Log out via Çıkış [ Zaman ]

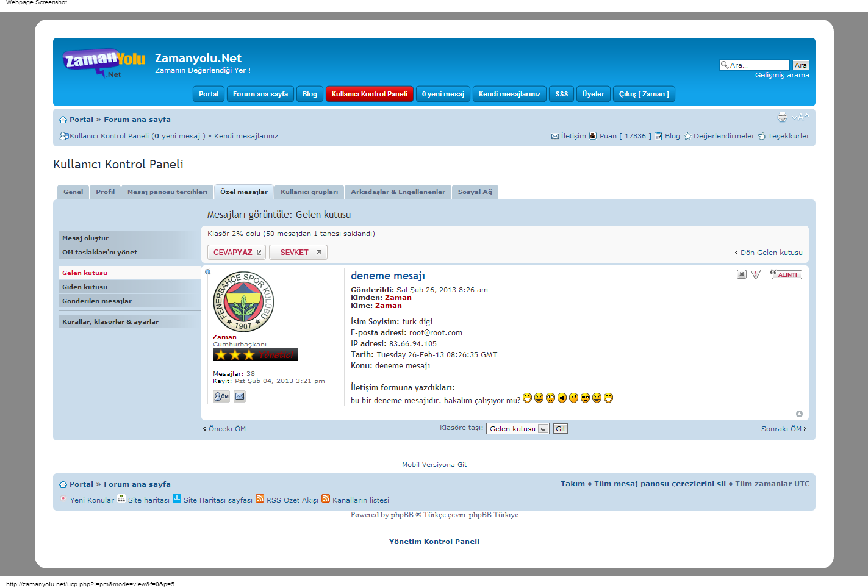pos(644,94)
